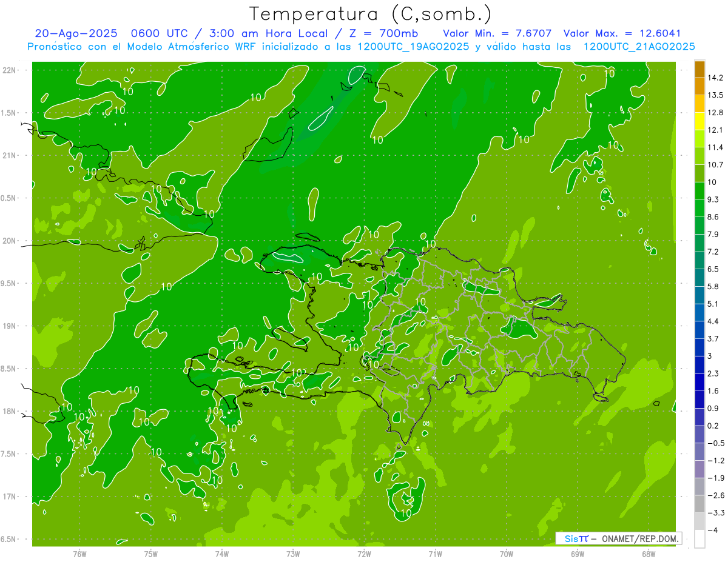Click the "-1.2" color scale label
Screen dimensions: 728x562
point(716,460)
